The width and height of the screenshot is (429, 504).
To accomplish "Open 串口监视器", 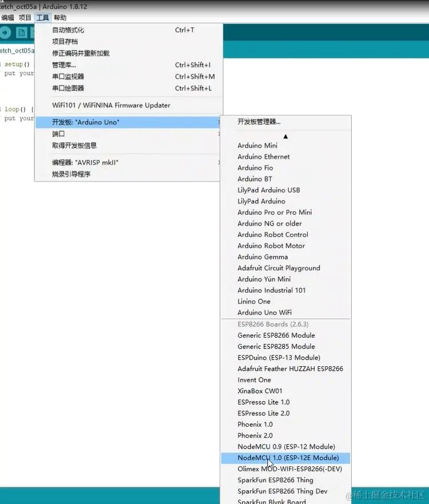I will tap(129, 77).
